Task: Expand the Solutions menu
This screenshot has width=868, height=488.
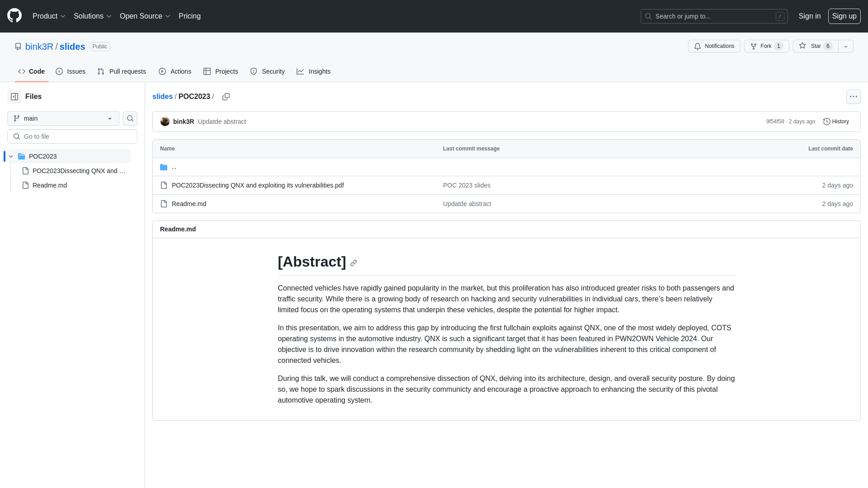Action: (x=92, y=16)
